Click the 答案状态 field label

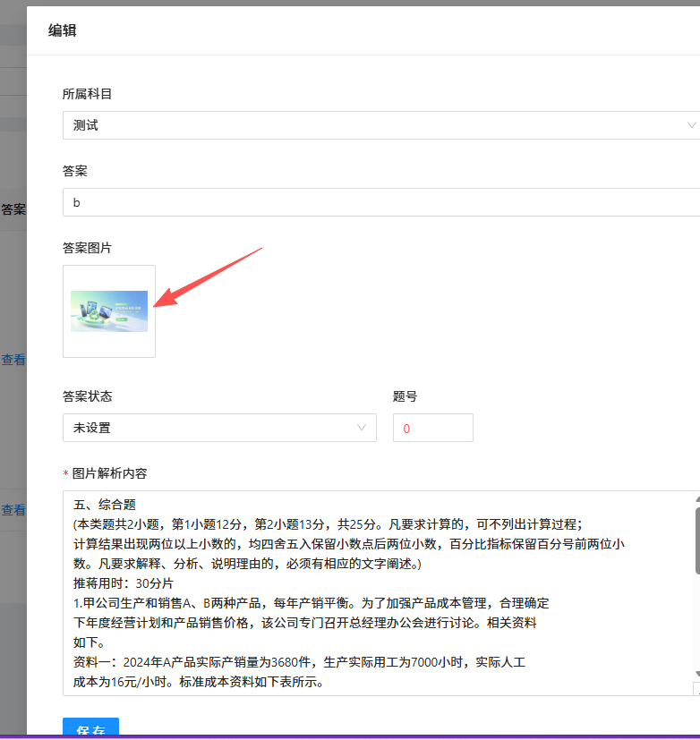[x=88, y=396]
